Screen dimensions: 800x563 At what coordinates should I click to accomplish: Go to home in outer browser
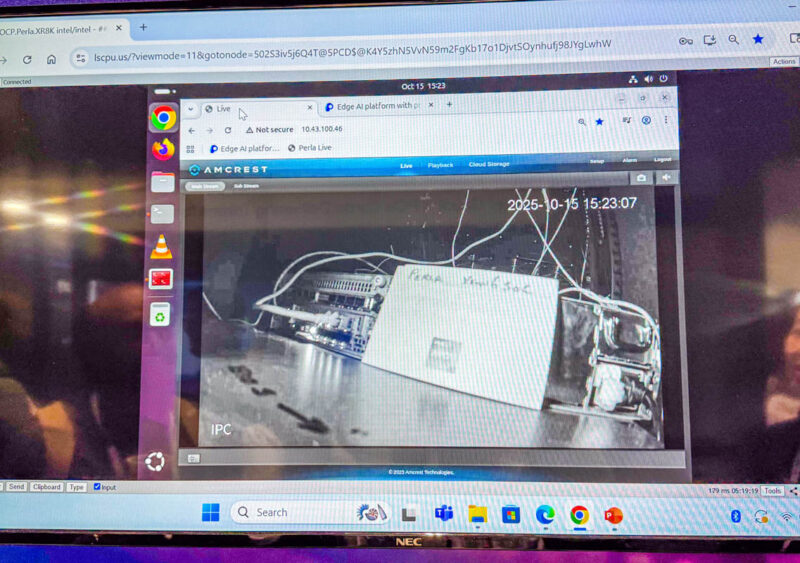click(x=52, y=59)
